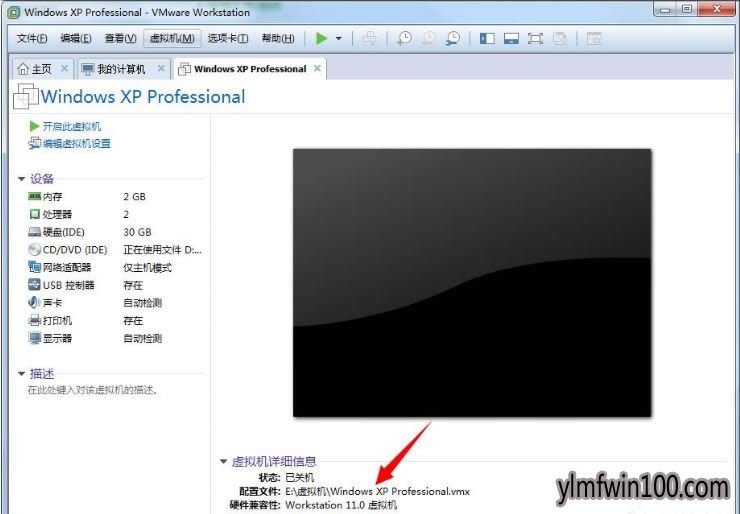Click the take snapshot toolbar icon
The height and width of the screenshot is (514, 740).
[x=404, y=38]
